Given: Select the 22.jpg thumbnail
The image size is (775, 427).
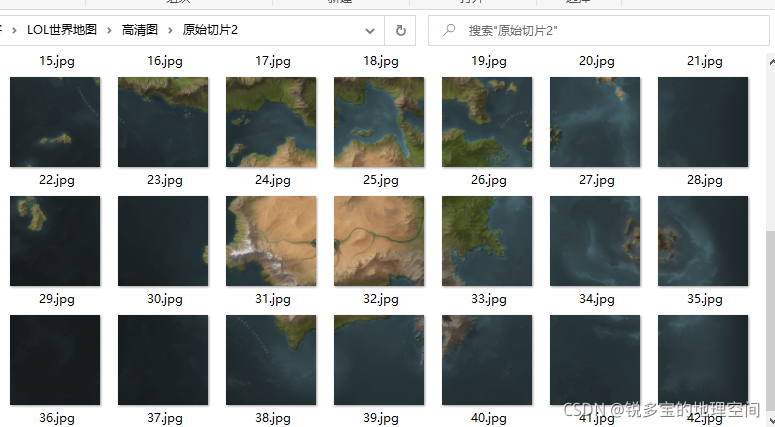Looking at the screenshot, I should 55,122.
